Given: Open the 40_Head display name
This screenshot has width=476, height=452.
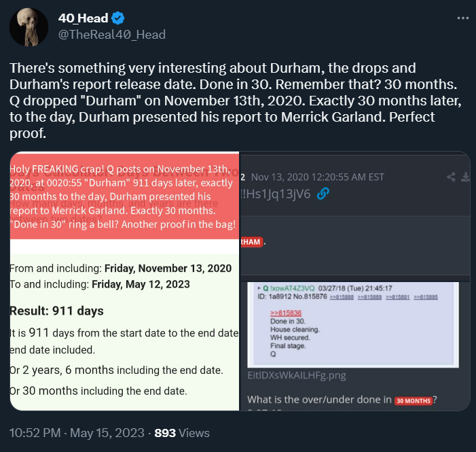Looking at the screenshot, I should pos(82,19).
